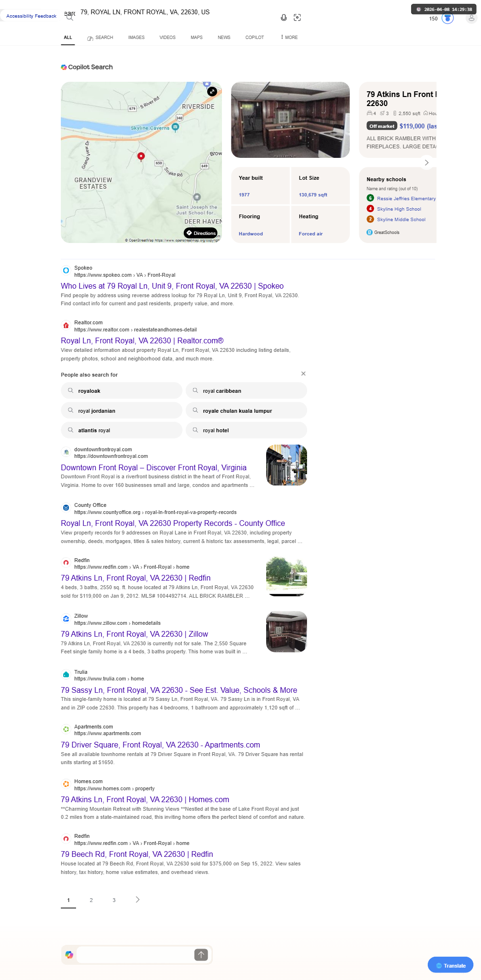Open the rewards medal icon beside 150

coord(448,19)
